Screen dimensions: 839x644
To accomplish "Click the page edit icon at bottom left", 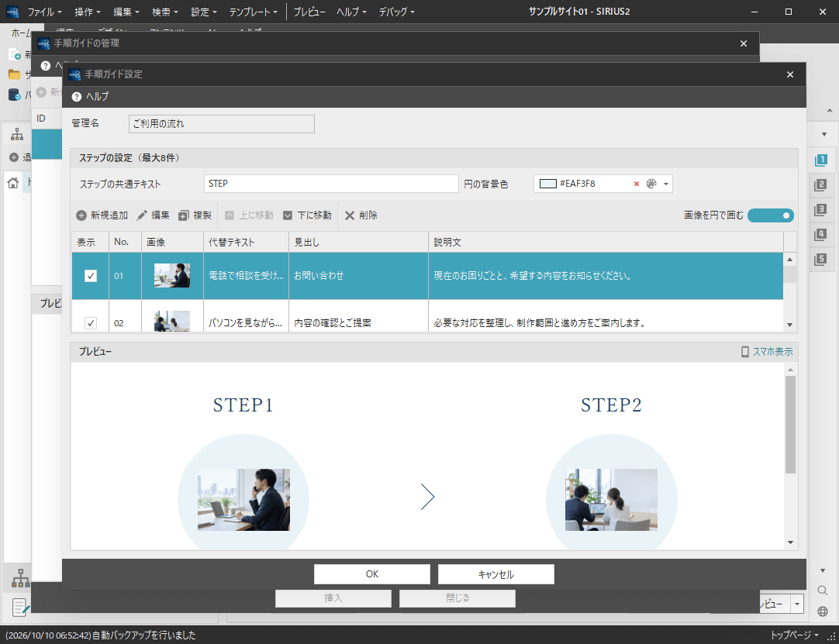I will point(20,608).
